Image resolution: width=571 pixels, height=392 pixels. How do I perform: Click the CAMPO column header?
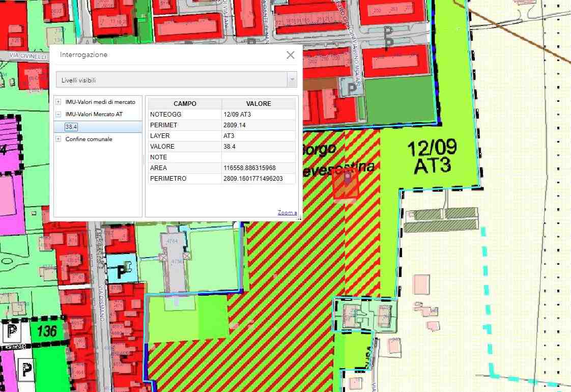[x=185, y=103]
